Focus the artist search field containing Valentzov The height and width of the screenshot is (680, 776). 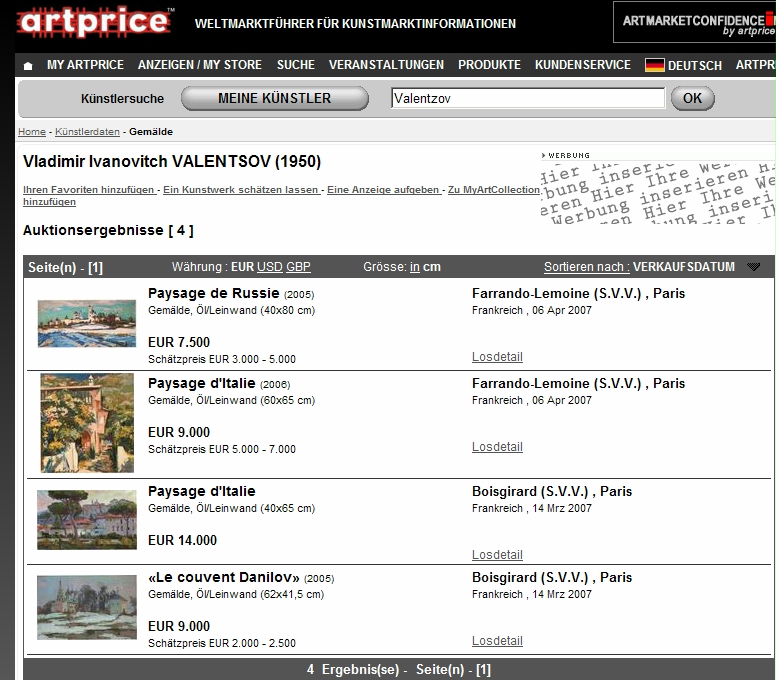click(528, 98)
